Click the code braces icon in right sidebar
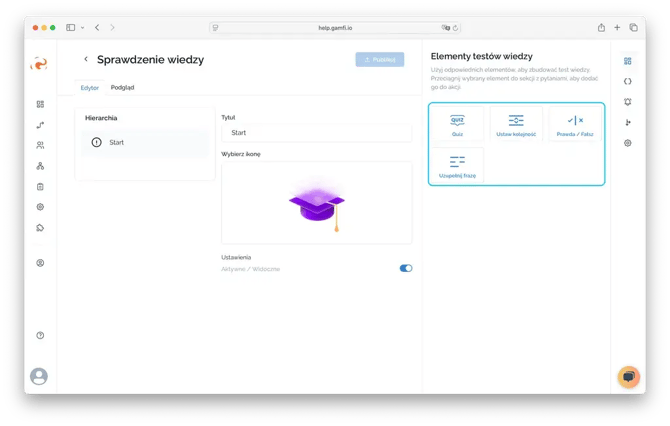 (627, 81)
